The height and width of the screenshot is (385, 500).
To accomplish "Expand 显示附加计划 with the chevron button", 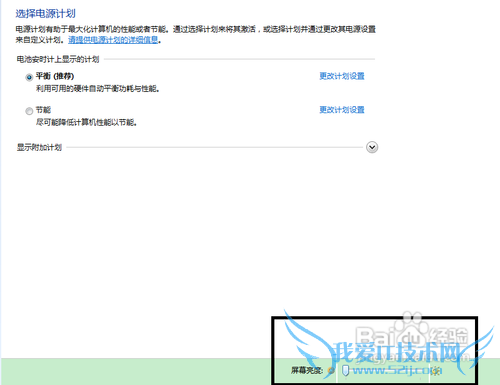I will coord(372,147).
